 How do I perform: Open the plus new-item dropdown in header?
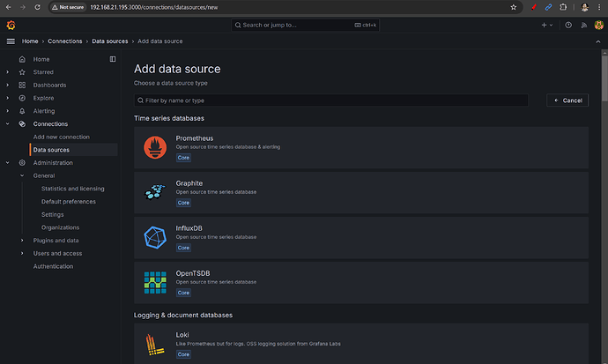pos(547,25)
